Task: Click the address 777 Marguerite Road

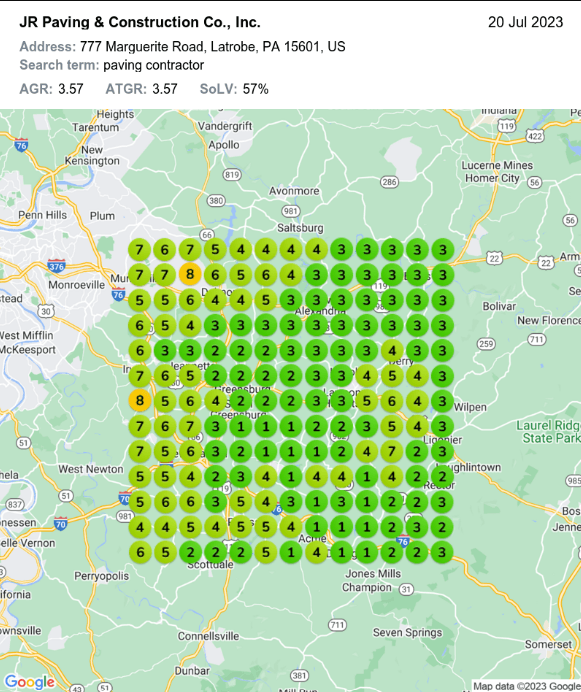Action: pos(212,46)
